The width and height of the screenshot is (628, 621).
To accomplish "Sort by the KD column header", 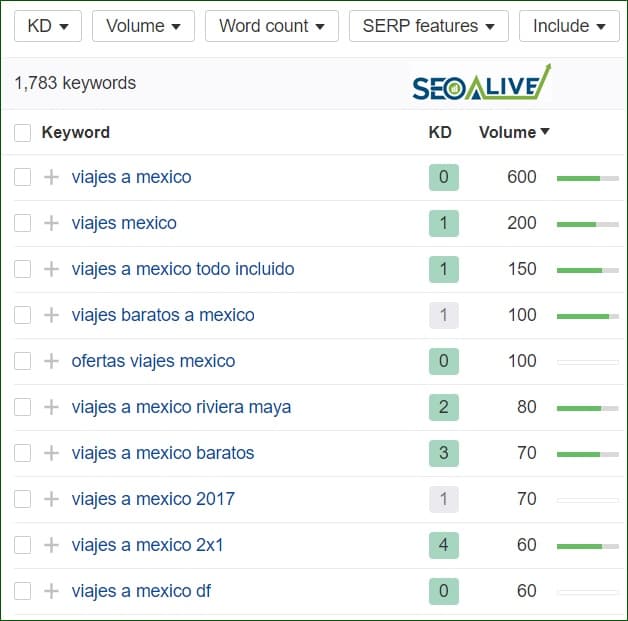I will (x=440, y=133).
